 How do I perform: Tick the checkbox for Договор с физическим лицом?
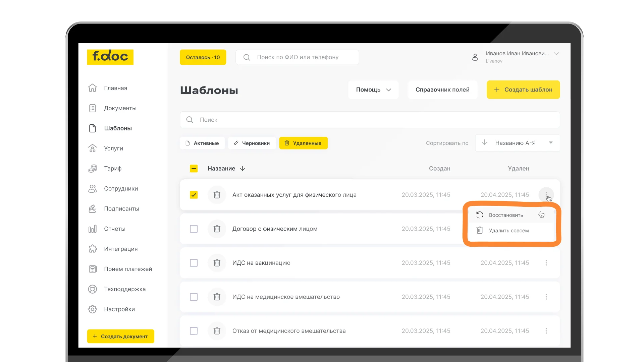point(194,229)
